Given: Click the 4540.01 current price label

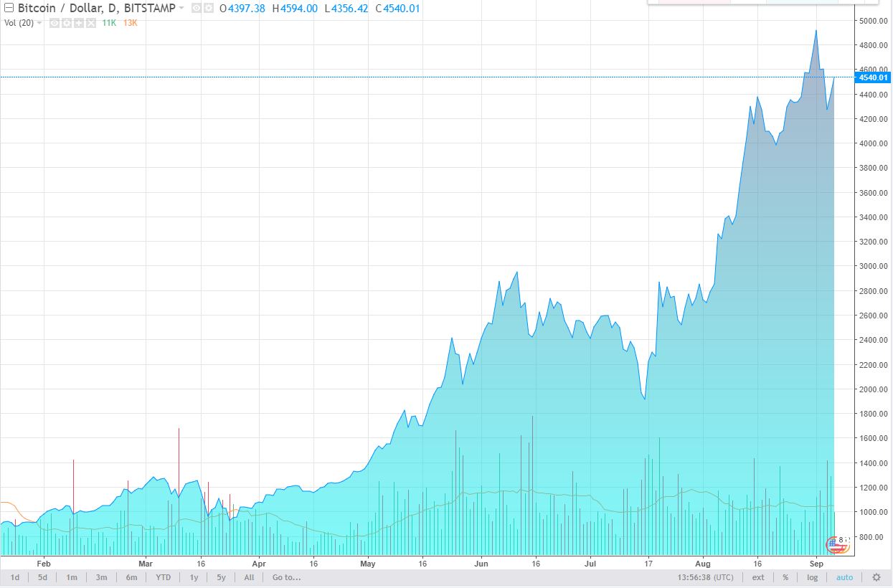Looking at the screenshot, I should point(873,77).
